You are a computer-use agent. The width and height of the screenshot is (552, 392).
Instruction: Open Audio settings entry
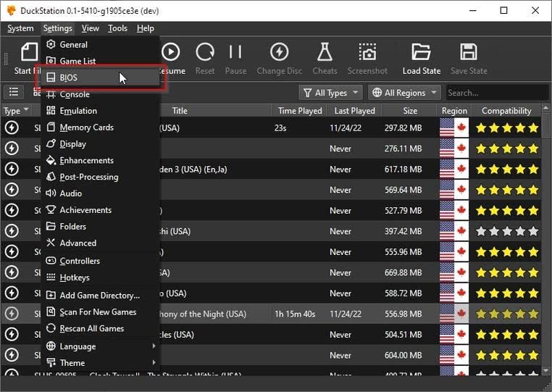pos(100,193)
